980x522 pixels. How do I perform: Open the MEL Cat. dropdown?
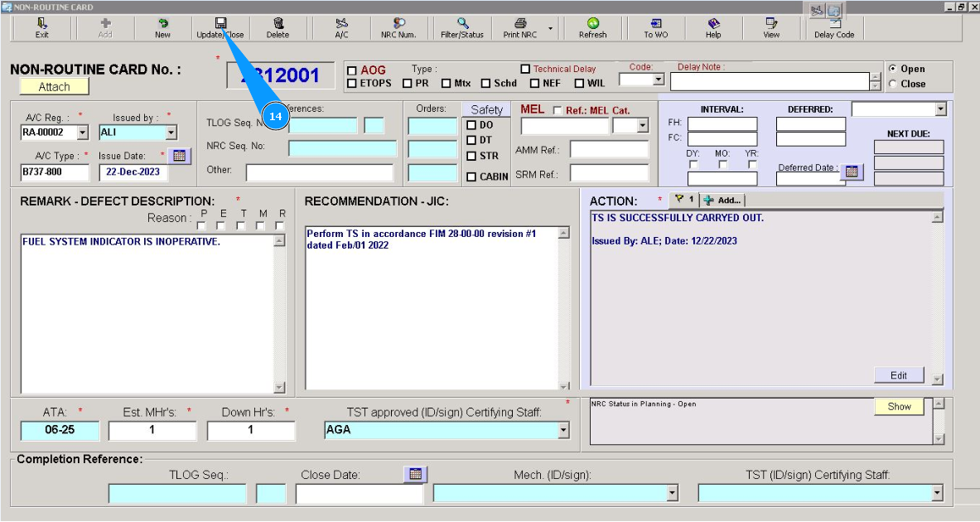(x=643, y=126)
